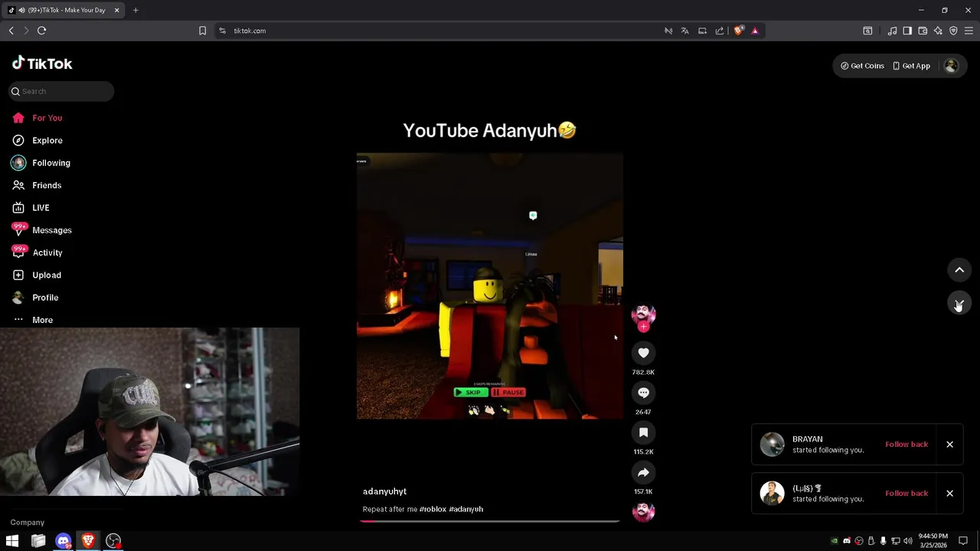The width and height of the screenshot is (980, 551).
Task: Open BRAYAN's profile avatar
Action: (772, 444)
